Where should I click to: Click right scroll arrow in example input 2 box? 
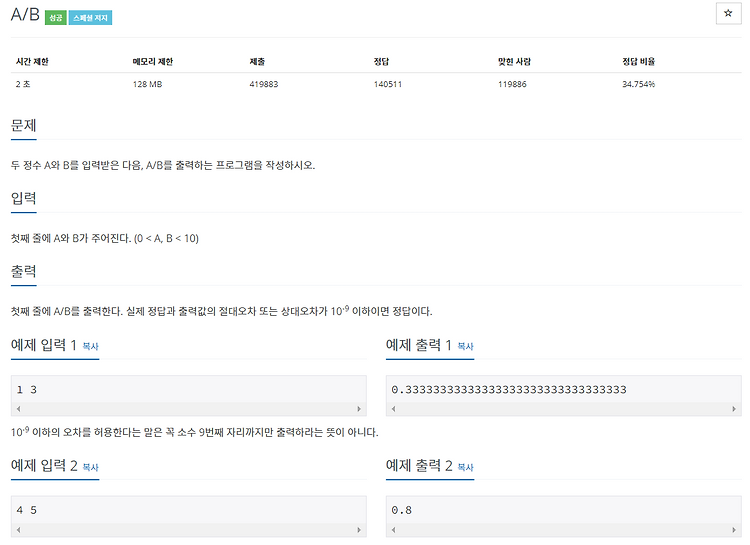pyautogui.click(x=359, y=530)
